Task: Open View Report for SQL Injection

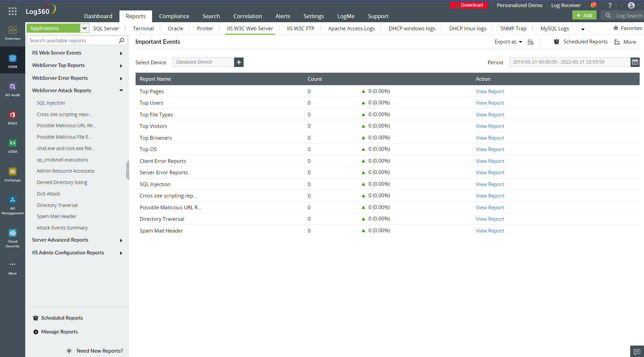Action: point(490,184)
